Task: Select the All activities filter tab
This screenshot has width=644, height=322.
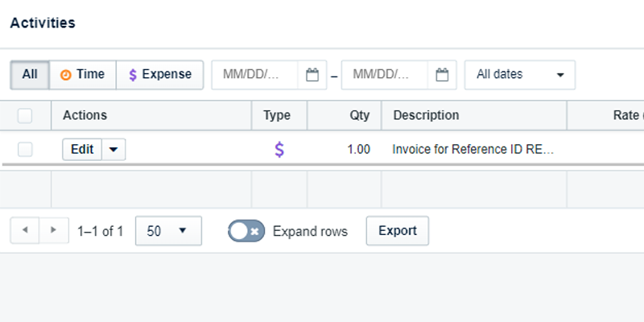Action: click(30, 74)
